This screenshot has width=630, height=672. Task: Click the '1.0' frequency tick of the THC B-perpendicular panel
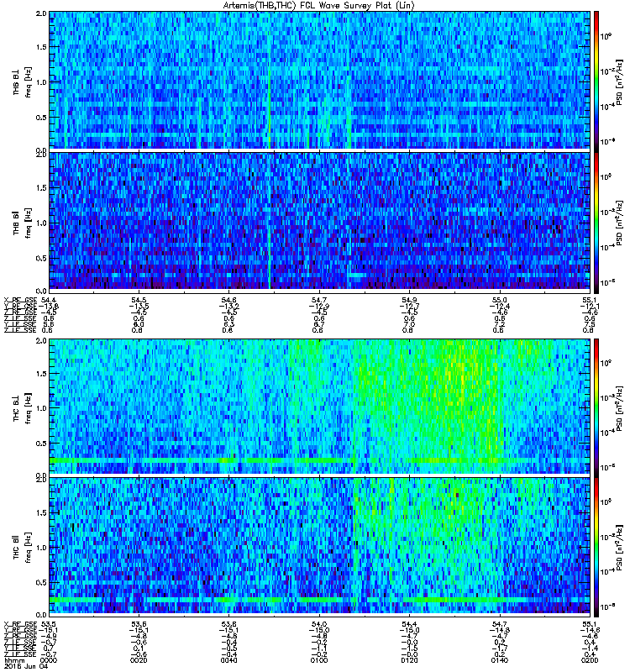click(41, 408)
